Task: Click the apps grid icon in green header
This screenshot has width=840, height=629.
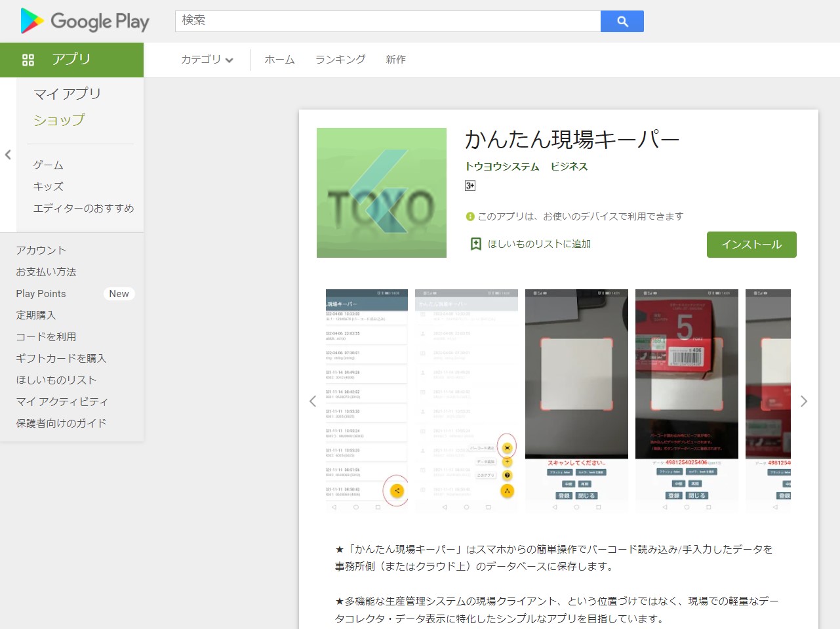Action: [x=28, y=60]
